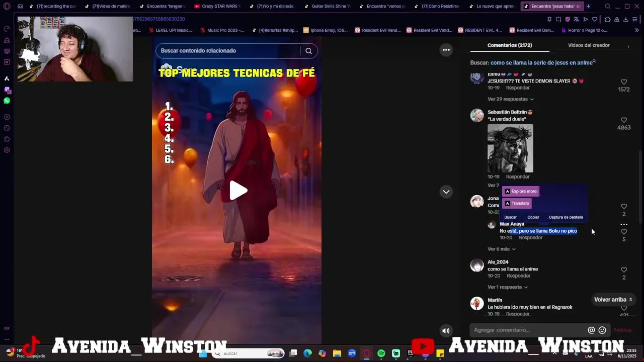Take a snapshot with the capture icon
The image size is (644, 362).
558,19
